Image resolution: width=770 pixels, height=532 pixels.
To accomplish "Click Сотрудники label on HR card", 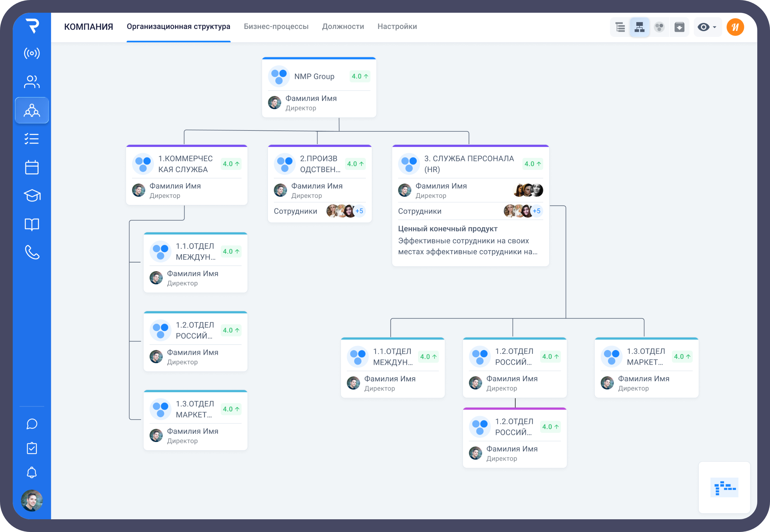I will pyautogui.click(x=420, y=211).
